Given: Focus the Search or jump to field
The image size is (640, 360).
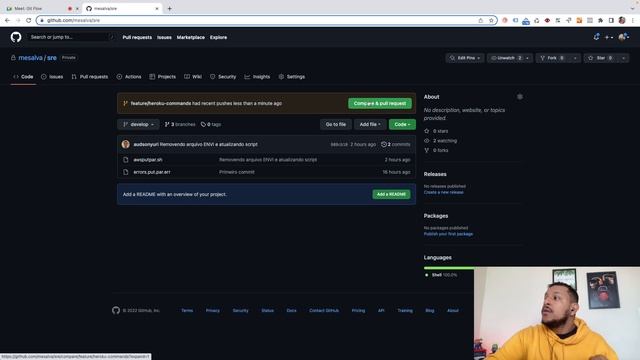Looking at the screenshot, I should click(x=70, y=37).
